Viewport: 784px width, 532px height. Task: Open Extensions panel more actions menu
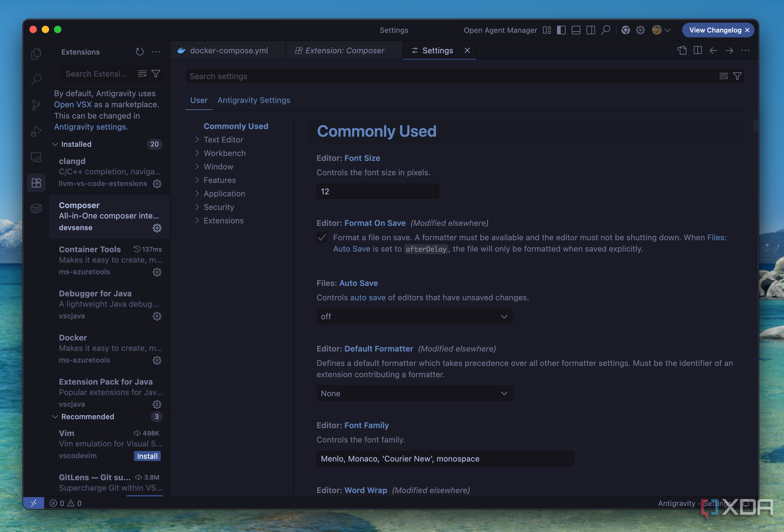(x=156, y=51)
